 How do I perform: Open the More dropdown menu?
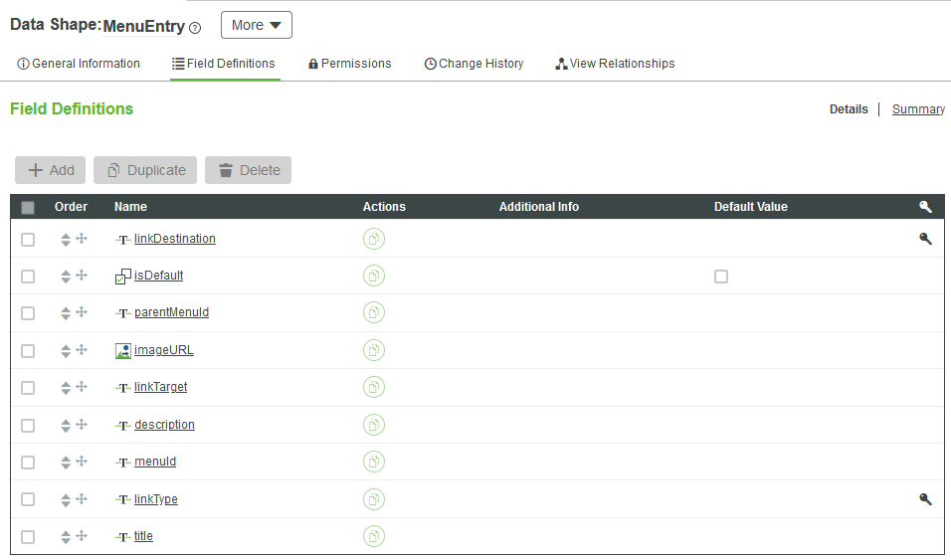click(256, 25)
